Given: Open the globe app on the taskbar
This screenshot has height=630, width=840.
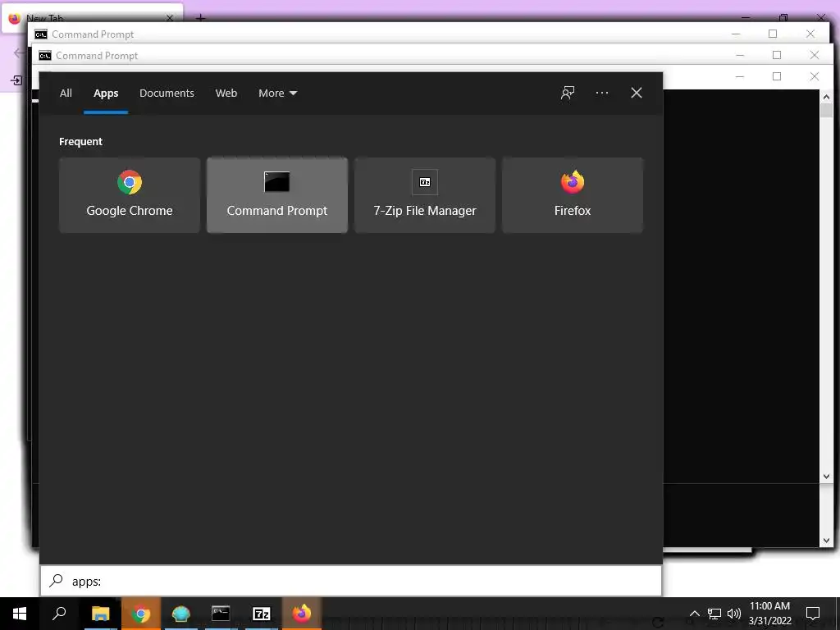Looking at the screenshot, I should point(181,614).
